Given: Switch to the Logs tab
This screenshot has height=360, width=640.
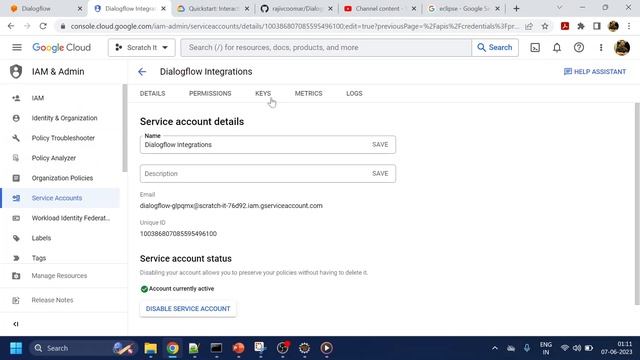Looking at the screenshot, I should coord(354,93).
